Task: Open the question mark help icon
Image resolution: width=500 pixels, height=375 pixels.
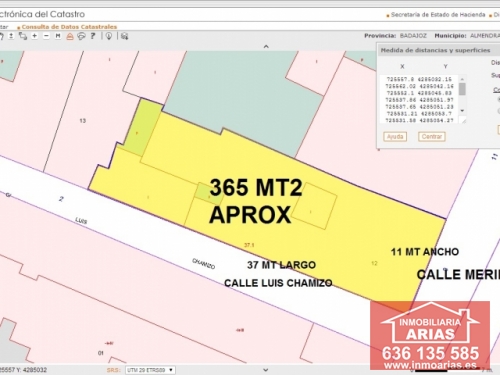Action: (93, 36)
